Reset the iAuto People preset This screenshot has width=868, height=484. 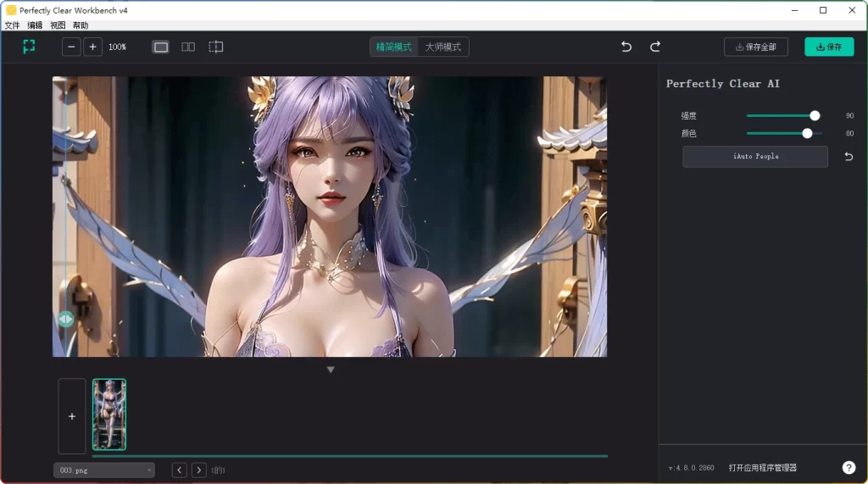tap(849, 157)
